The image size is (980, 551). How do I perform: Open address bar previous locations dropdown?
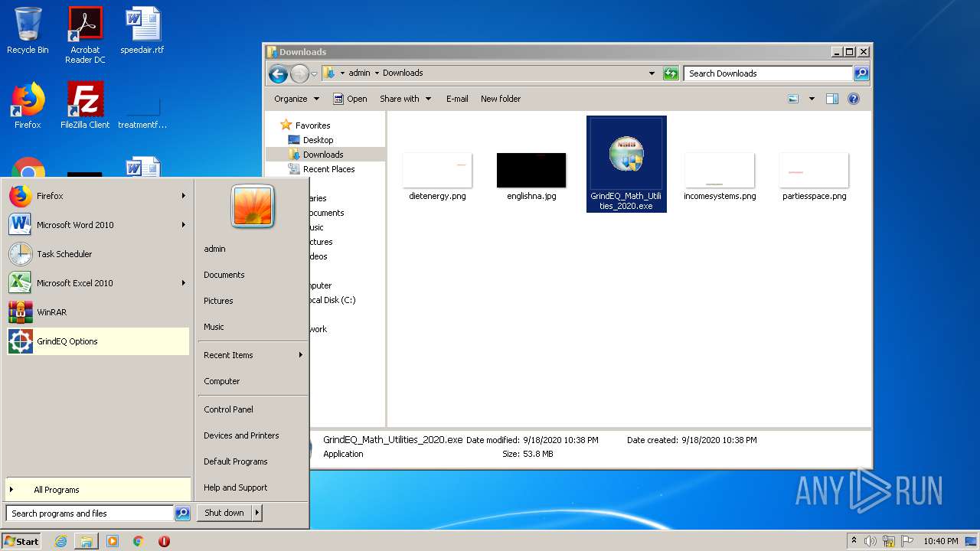(x=652, y=73)
